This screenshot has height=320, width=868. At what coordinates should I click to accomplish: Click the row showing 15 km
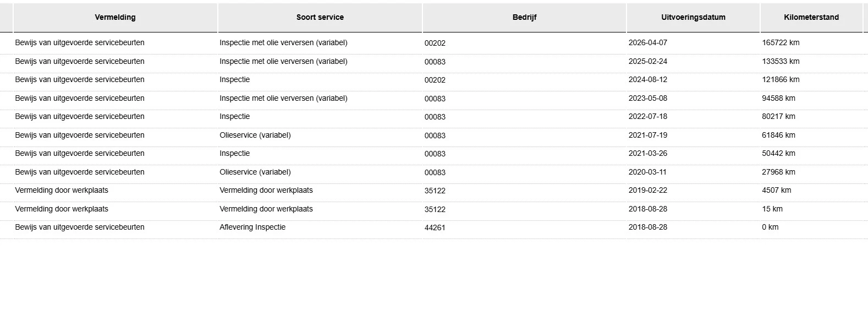(x=434, y=209)
